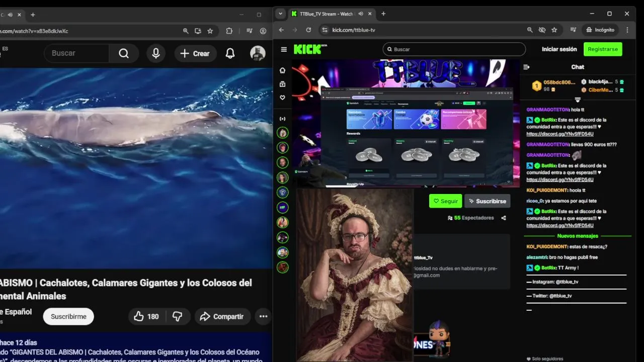644x362 pixels.
Task: Open Chrome menu in the Kick window
Action: click(x=627, y=30)
